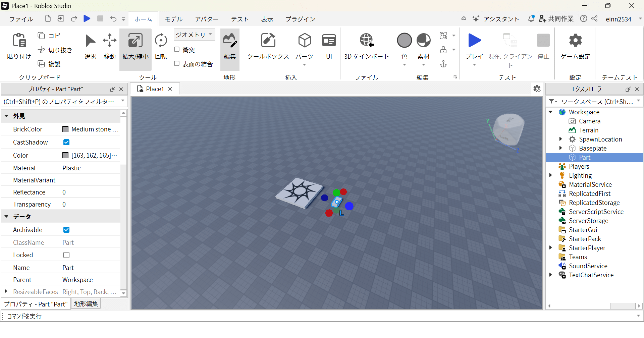Expand the Baseplate node

point(560,148)
